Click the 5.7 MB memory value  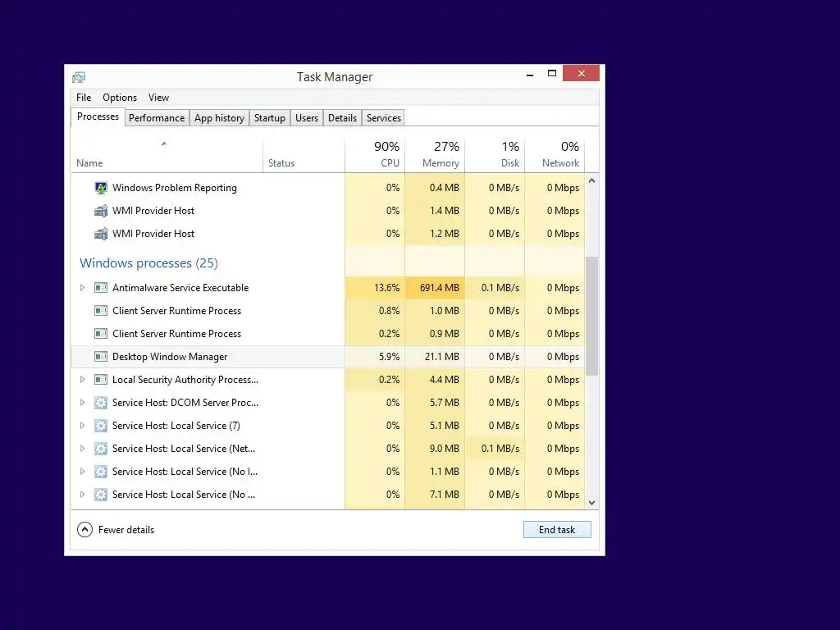[x=445, y=403]
